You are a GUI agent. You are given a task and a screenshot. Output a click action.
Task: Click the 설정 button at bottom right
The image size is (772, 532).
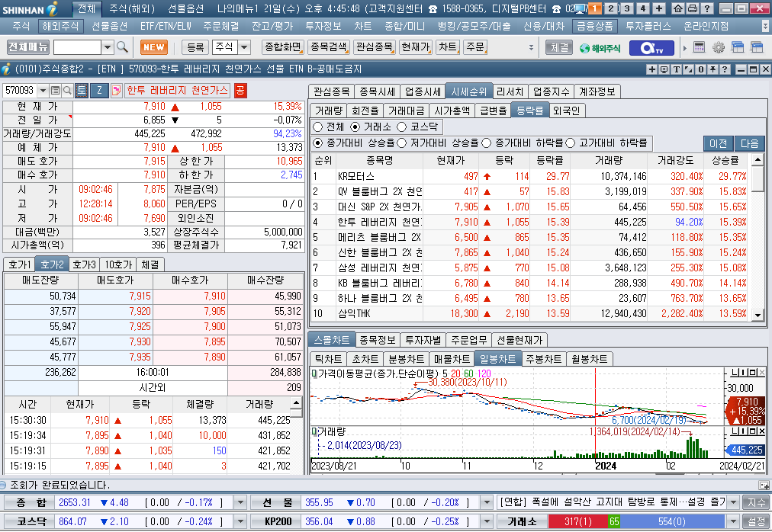(756, 521)
